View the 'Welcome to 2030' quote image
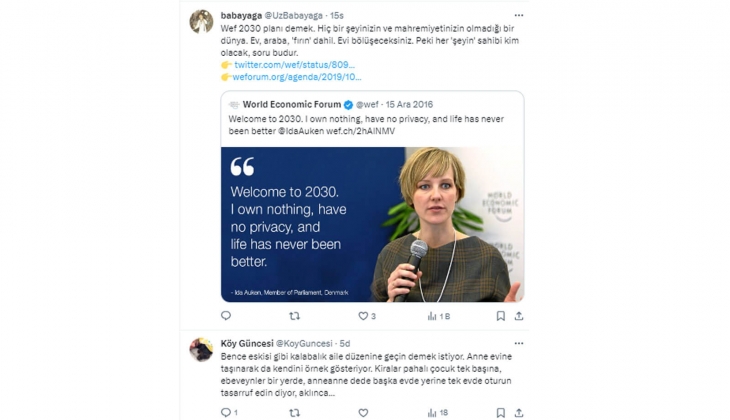The width and height of the screenshot is (730, 420). point(372,224)
